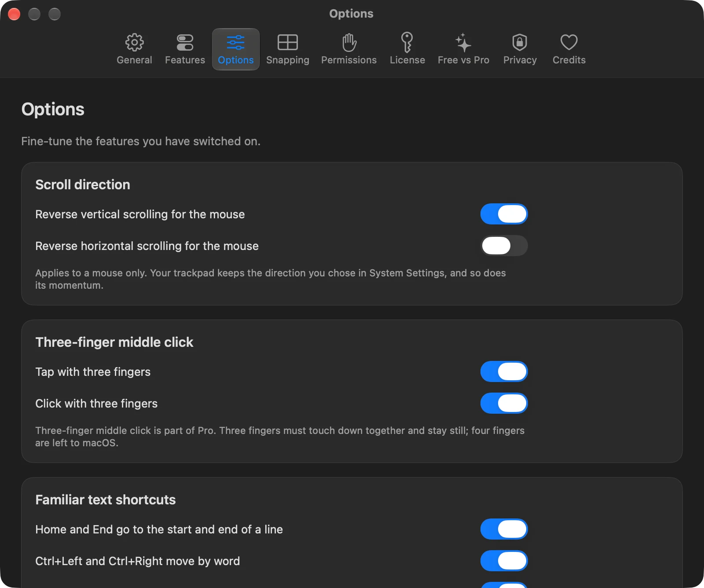The image size is (704, 588).
Task: Click "Fine-tune the features you have switched on."
Action: point(141,141)
